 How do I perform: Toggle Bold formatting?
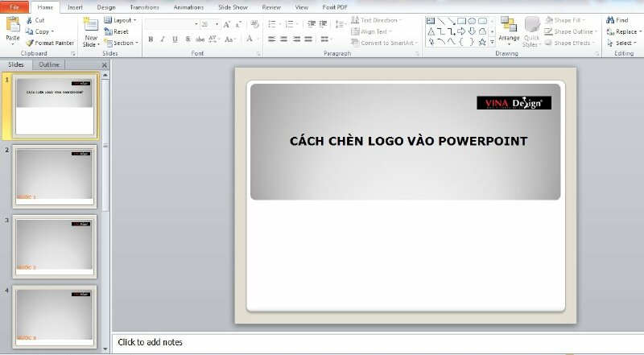[x=151, y=39]
